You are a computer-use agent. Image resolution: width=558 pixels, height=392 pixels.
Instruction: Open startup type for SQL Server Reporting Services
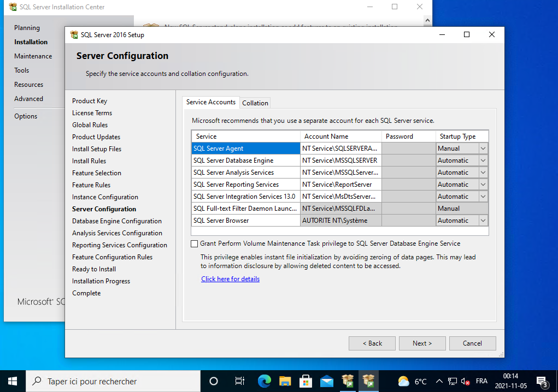coord(483,185)
